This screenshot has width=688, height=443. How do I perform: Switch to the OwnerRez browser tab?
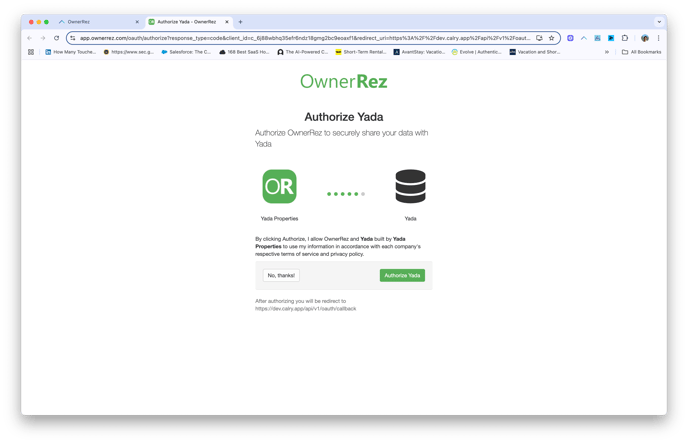[99, 22]
